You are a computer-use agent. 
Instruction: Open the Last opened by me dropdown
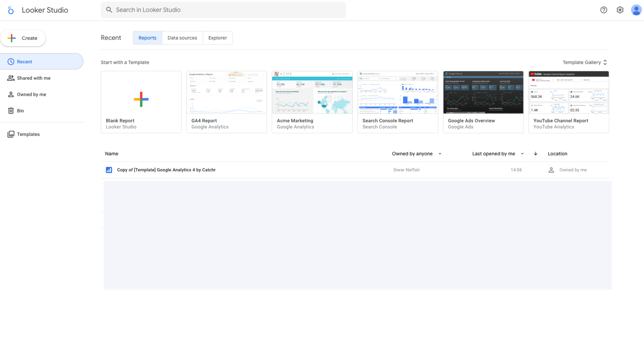tap(497, 154)
